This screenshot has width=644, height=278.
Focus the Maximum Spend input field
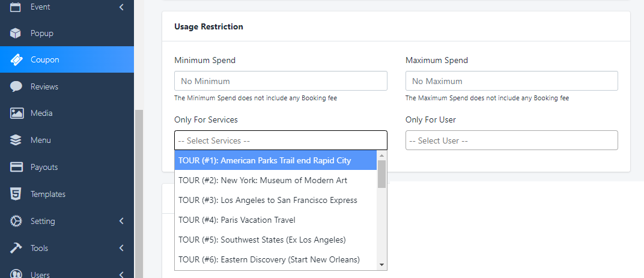click(511, 81)
